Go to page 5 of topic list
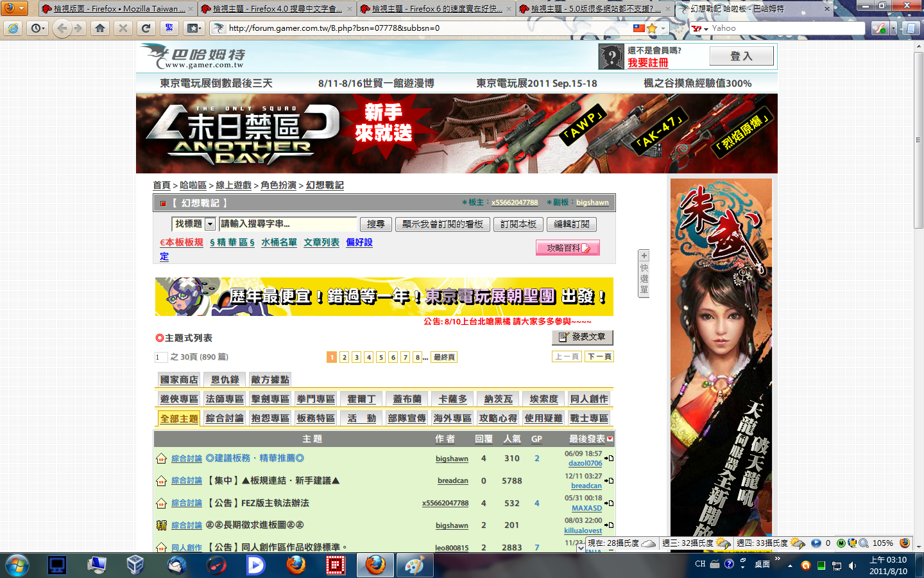924x578 pixels. point(381,357)
